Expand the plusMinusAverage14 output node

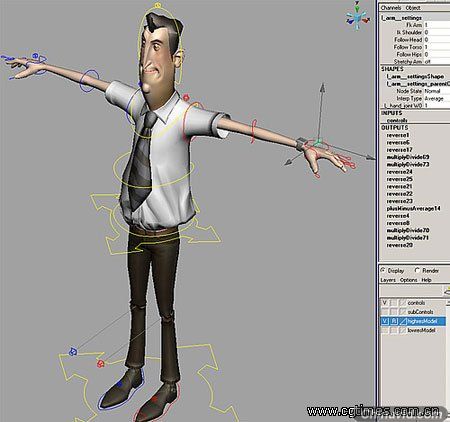point(414,208)
